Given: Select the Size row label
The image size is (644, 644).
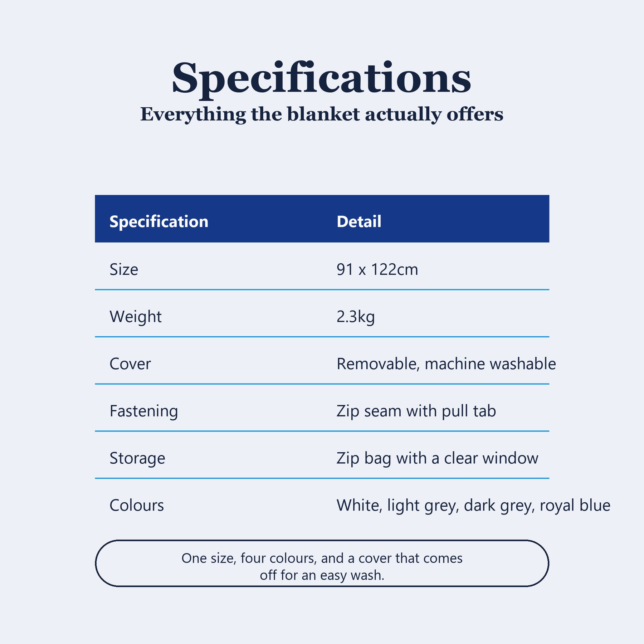Looking at the screenshot, I should tap(124, 269).
